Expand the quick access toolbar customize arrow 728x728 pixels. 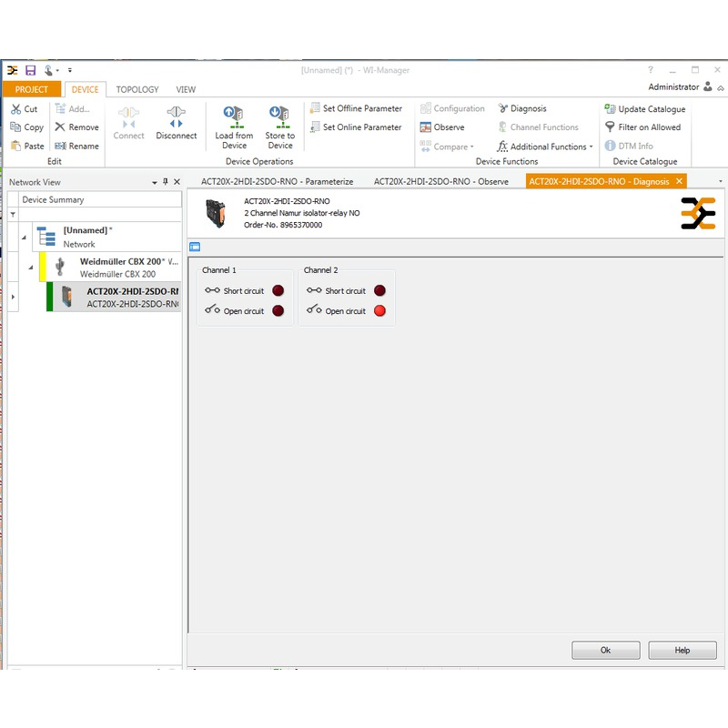pos(70,70)
